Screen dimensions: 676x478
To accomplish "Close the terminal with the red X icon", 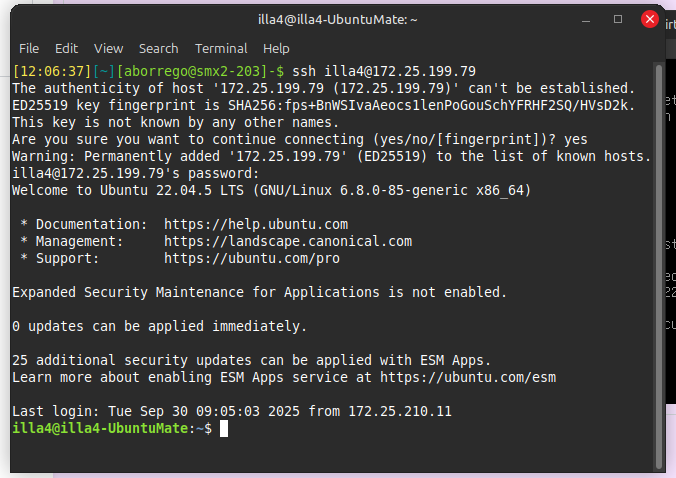I will click(x=649, y=19).
